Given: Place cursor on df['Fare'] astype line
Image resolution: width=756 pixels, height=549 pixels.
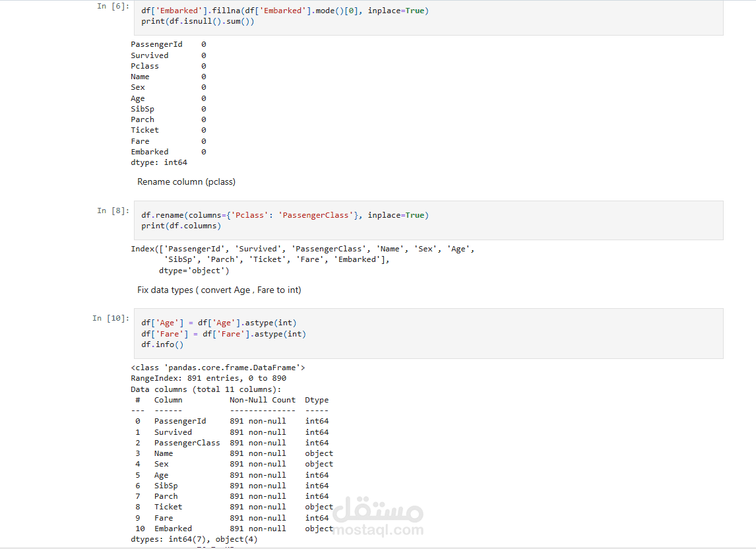Looking at the screenshot, I should point(224,334).
